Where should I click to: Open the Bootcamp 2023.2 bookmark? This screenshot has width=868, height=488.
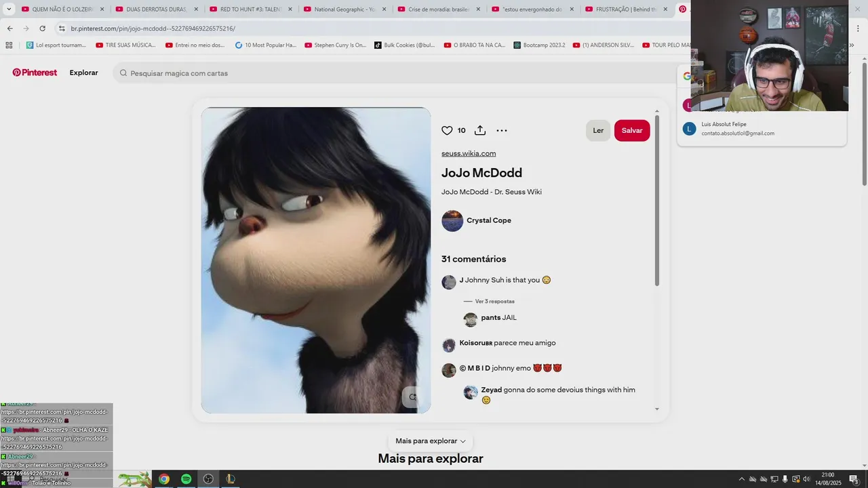tap(540, 45)
